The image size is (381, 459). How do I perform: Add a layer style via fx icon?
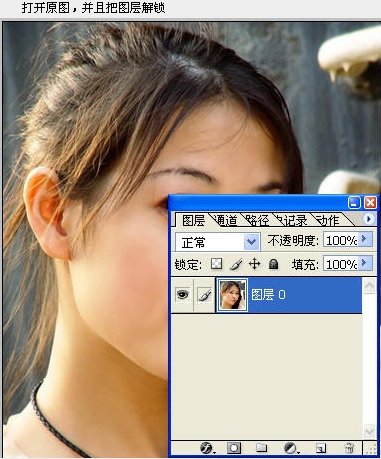point(207,448)
